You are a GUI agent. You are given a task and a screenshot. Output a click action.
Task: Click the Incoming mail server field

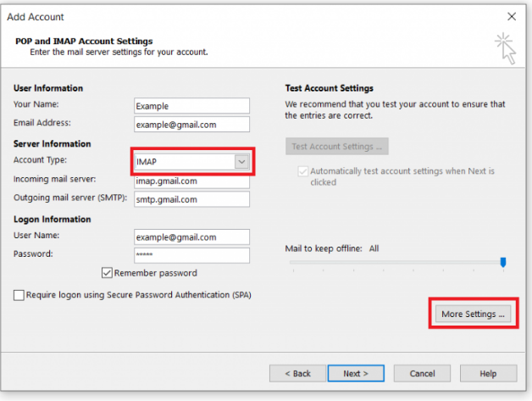click(192, 181)
